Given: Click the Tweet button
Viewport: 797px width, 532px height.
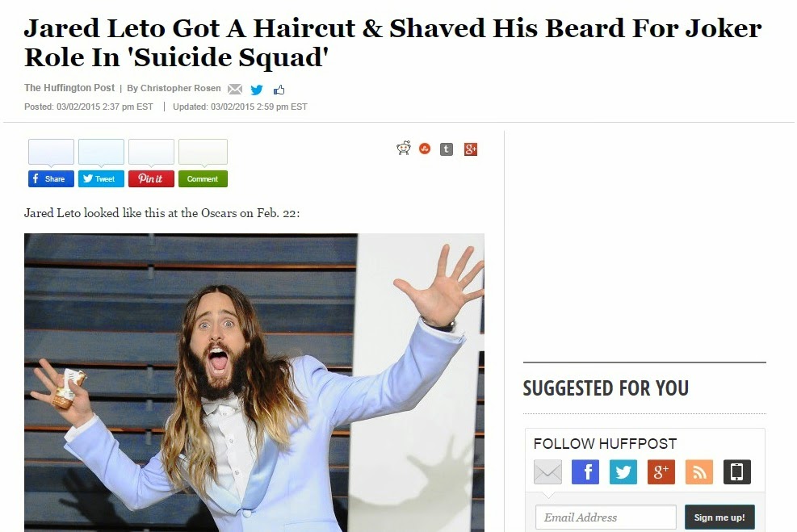Looking at the screenshot, I should pyautogui.click(x=101, y=179).
